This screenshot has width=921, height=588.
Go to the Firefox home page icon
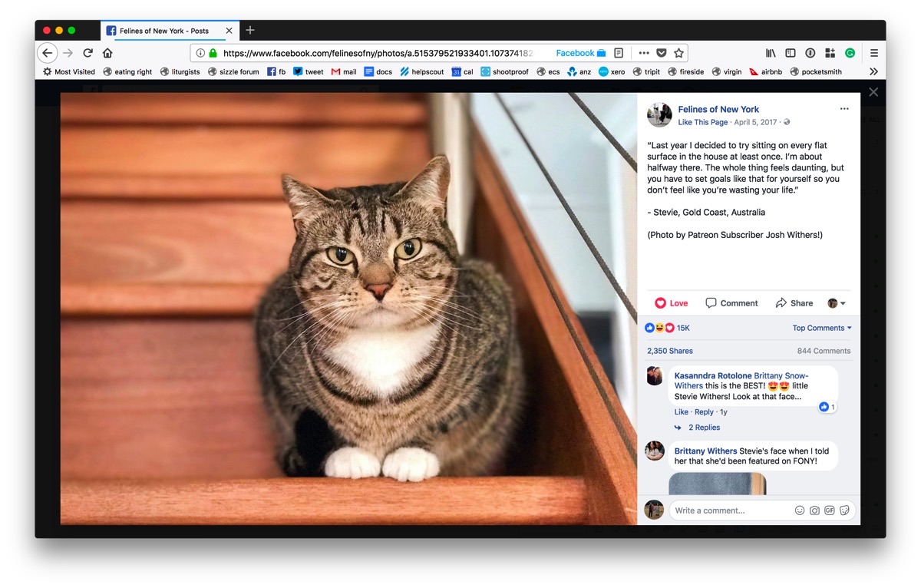pyautogui.click(x=107, y=53)
